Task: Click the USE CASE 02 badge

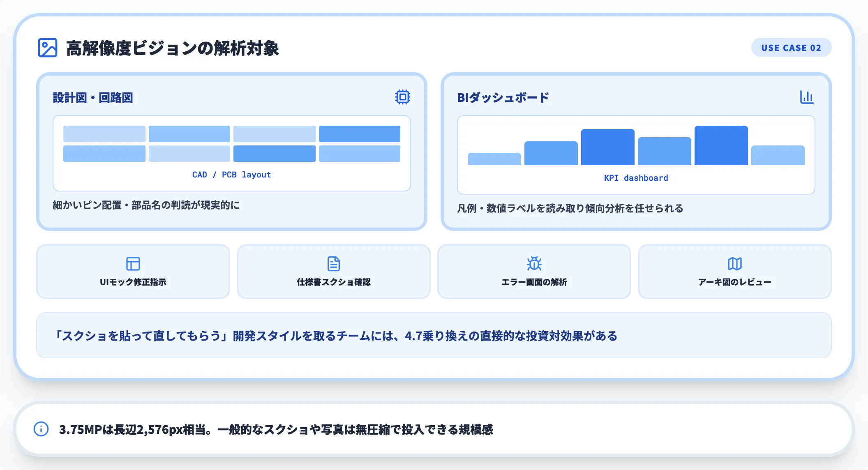Action: click(x=791, y=47)
